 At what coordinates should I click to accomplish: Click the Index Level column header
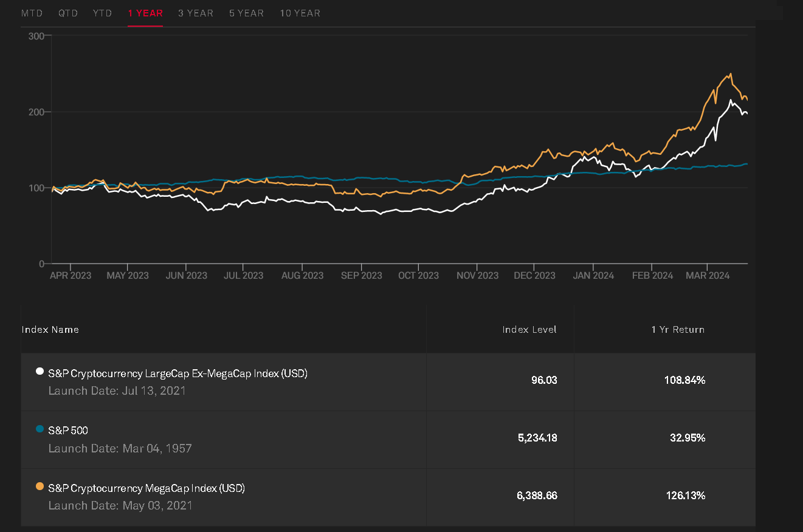pyautogui.click(x=529, y=330)
